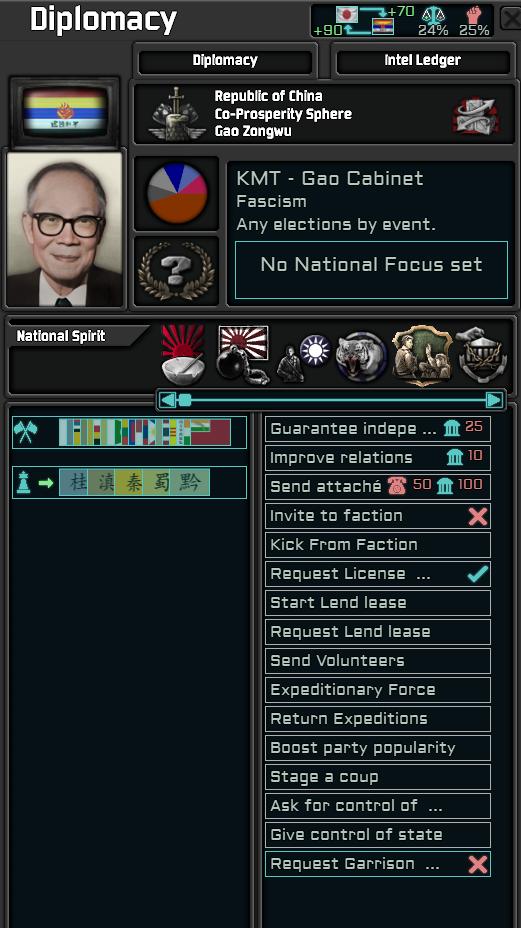521x928 pixels.
Task: Click the left arrow of national spirit scroller
Action: pos(168,400)
